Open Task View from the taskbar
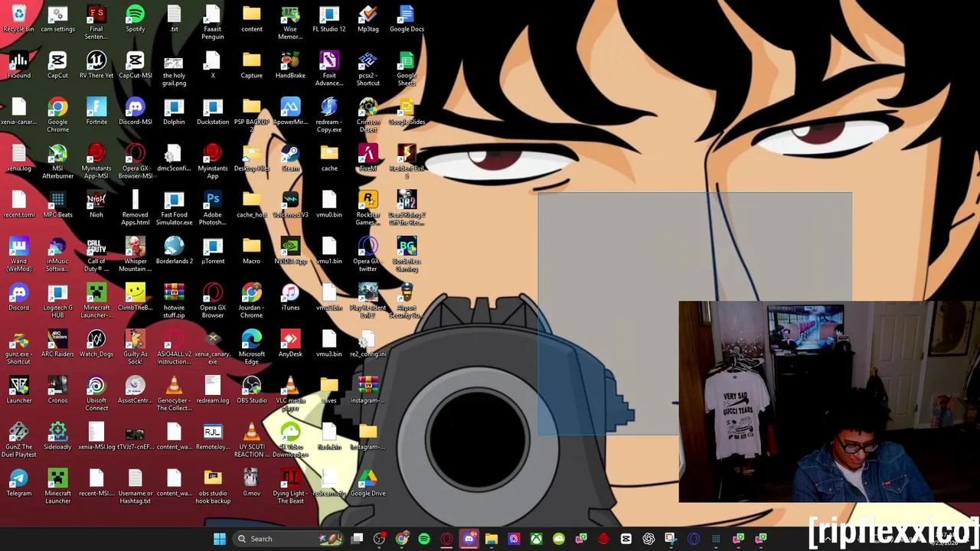 (358, 539)
